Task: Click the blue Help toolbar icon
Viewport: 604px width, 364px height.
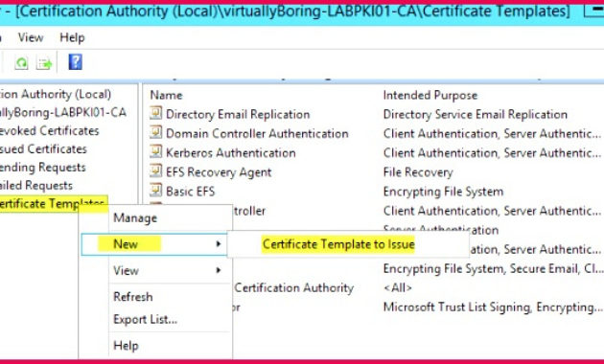Action: [75, 62]
